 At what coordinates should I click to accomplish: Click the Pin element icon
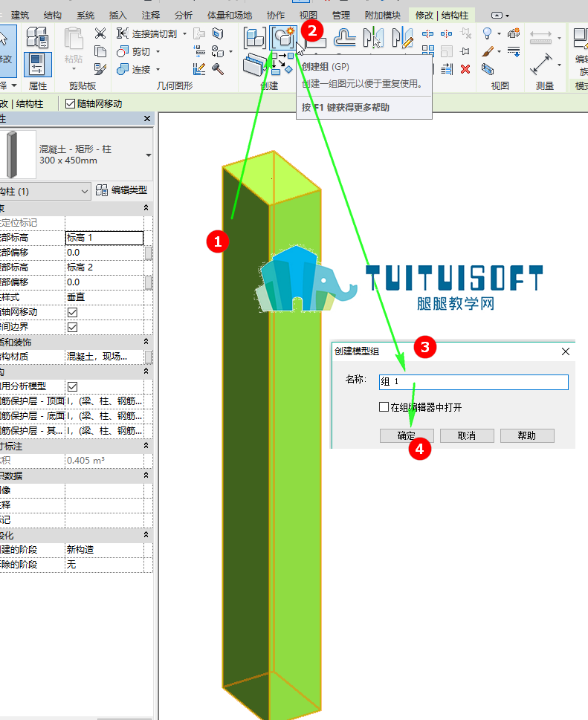465,51
